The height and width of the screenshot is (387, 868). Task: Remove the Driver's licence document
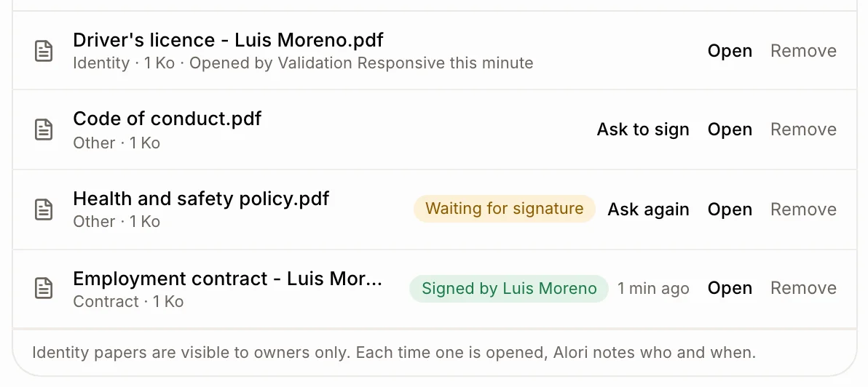tap(803, 51)
